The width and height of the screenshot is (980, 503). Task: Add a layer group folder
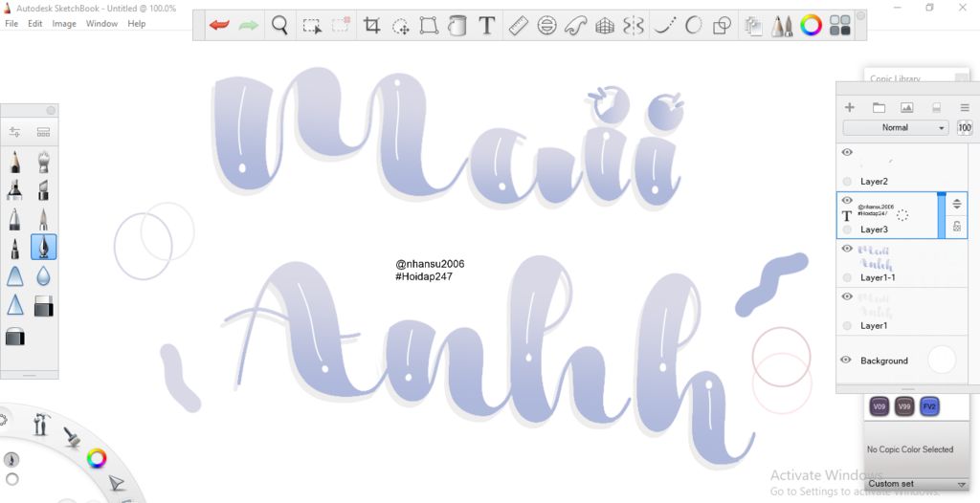point(879,107)
